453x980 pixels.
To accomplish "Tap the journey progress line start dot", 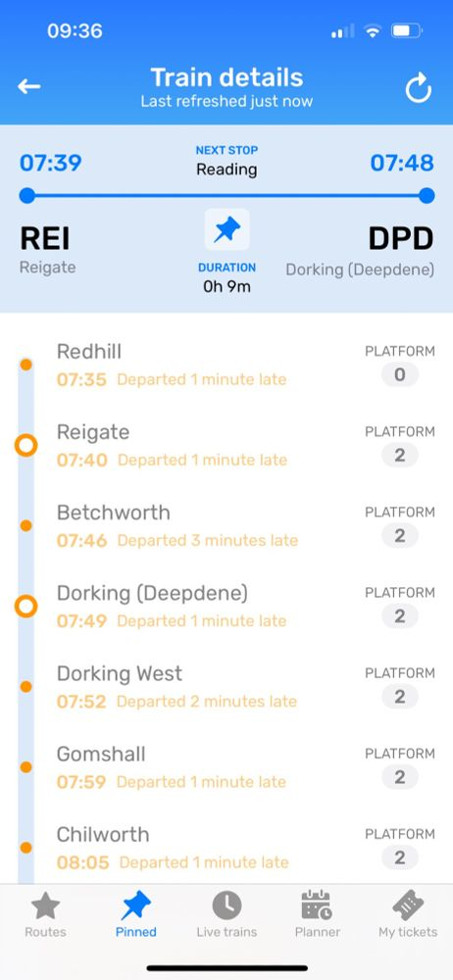I will pos(26,196).
